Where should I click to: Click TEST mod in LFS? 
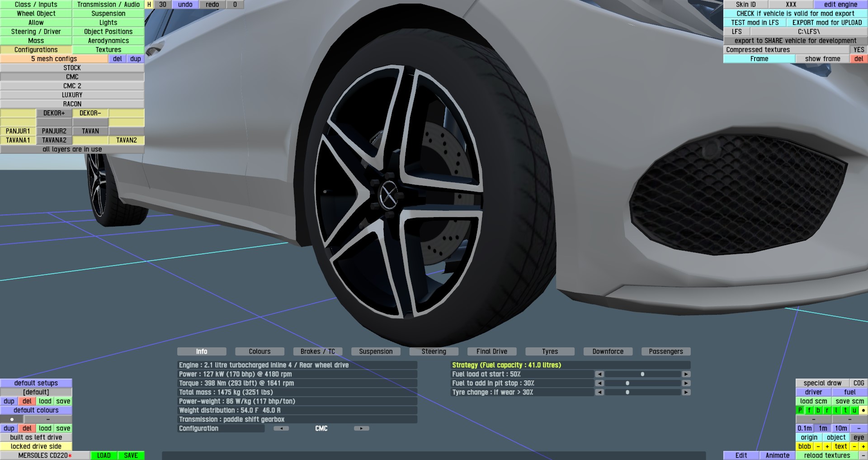[755, 23]
